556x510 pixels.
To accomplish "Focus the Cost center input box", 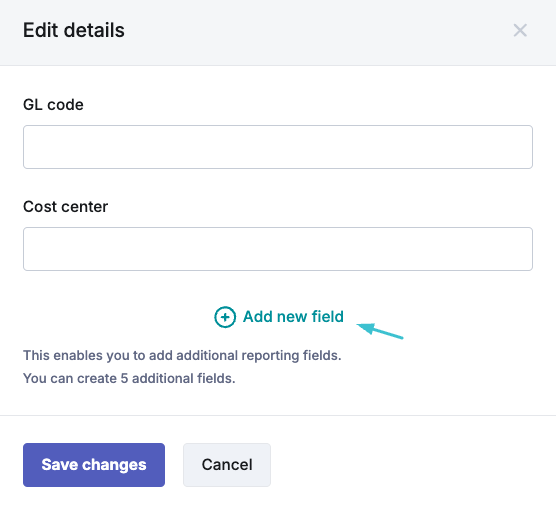I will click(x=278, y=249).
